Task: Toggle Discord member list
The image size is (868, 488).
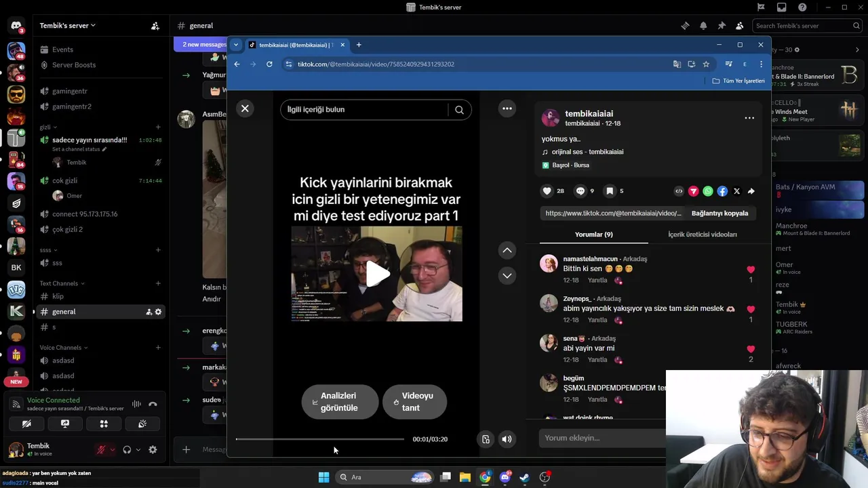Action: point(739,26)
